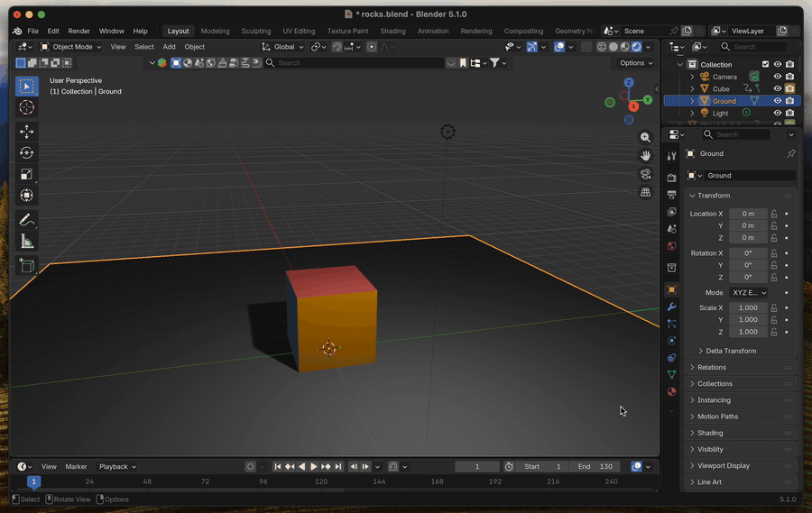
Task: Select the Measure tool
Action: tap(27, 242)
